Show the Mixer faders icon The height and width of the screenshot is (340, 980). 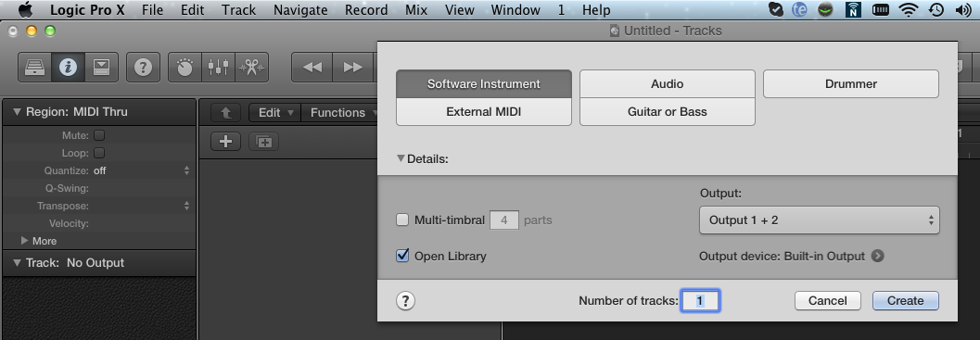click(218, 67)
